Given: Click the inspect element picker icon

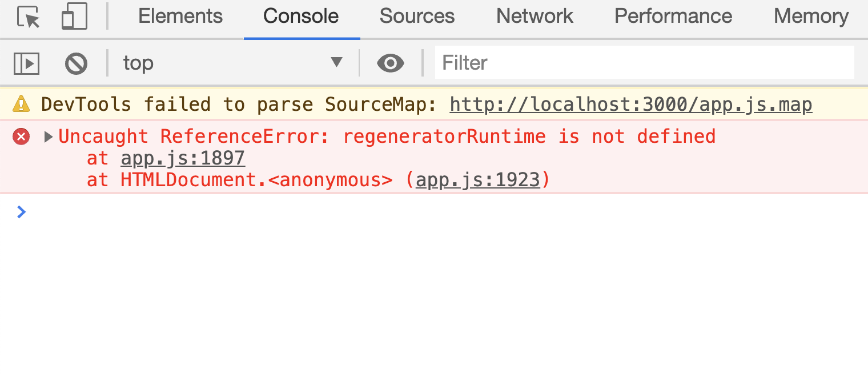Looking at the screenshot, I should [28, 17].
